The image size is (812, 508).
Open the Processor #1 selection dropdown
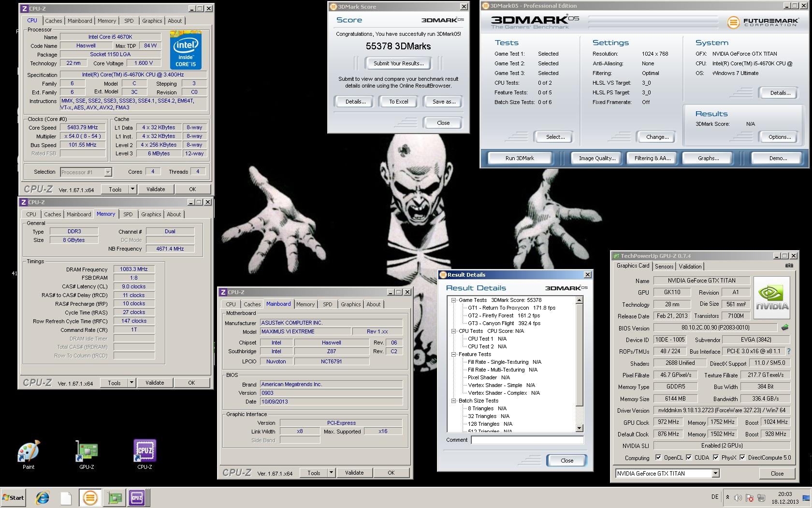point(108,172)
